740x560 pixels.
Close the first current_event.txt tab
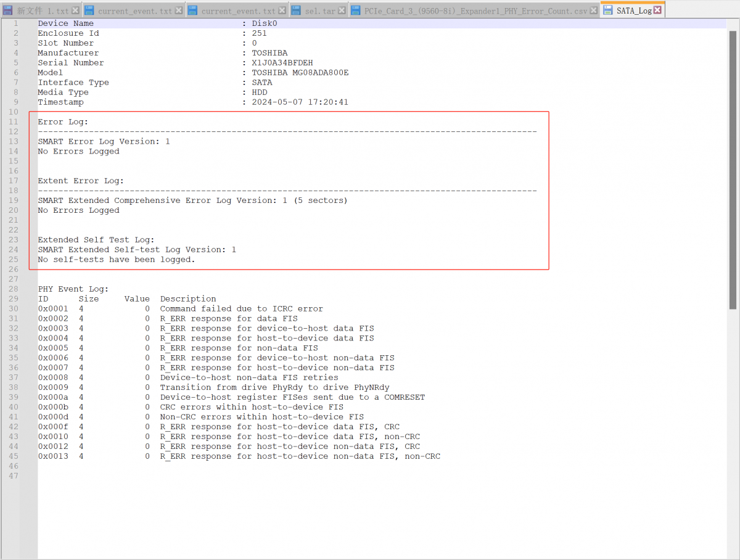pyautogui.click(x=179, y=11)
